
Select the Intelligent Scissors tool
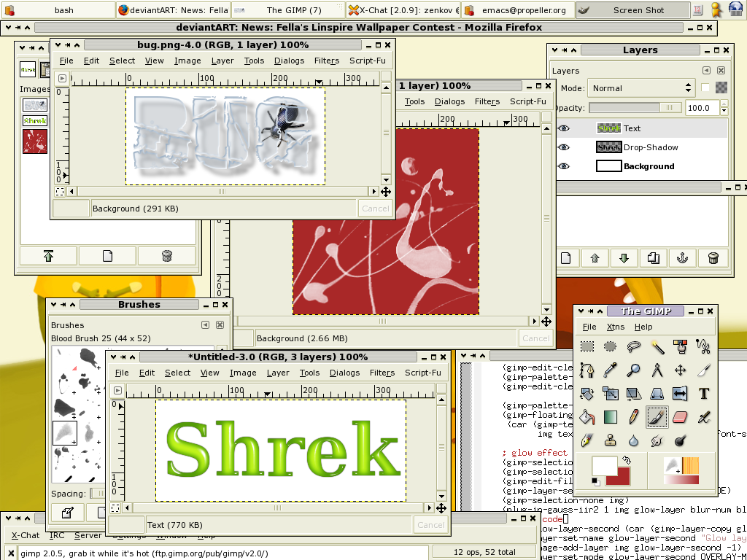[x=704, y=346]
